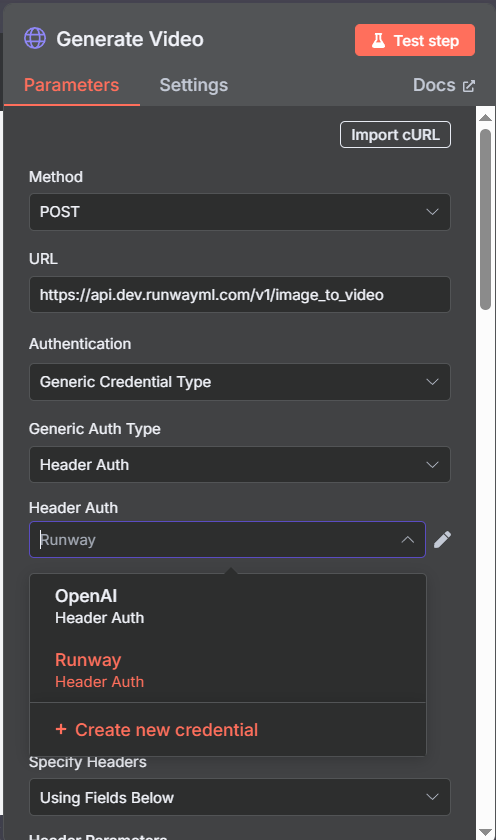Switch to the Parameters tab
496x840 pixels.
[x=72, y=85]
